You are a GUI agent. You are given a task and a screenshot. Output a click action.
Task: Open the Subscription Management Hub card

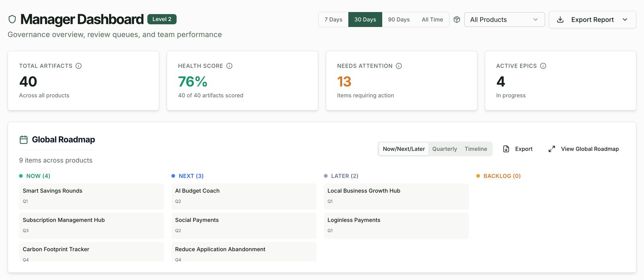click(91, 226)
